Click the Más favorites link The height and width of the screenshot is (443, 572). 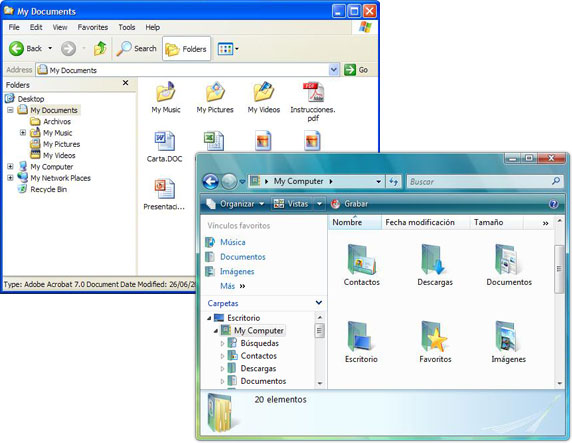[x=232, y=286]
